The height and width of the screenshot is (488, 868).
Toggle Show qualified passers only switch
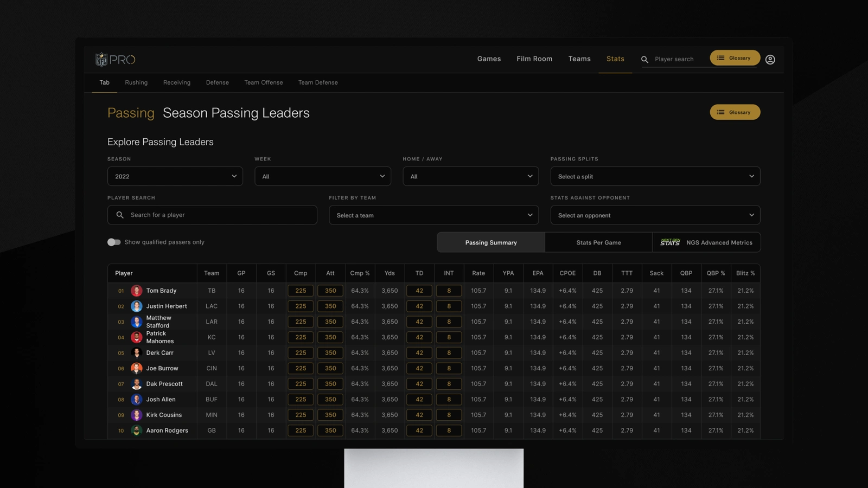(114, 242)
